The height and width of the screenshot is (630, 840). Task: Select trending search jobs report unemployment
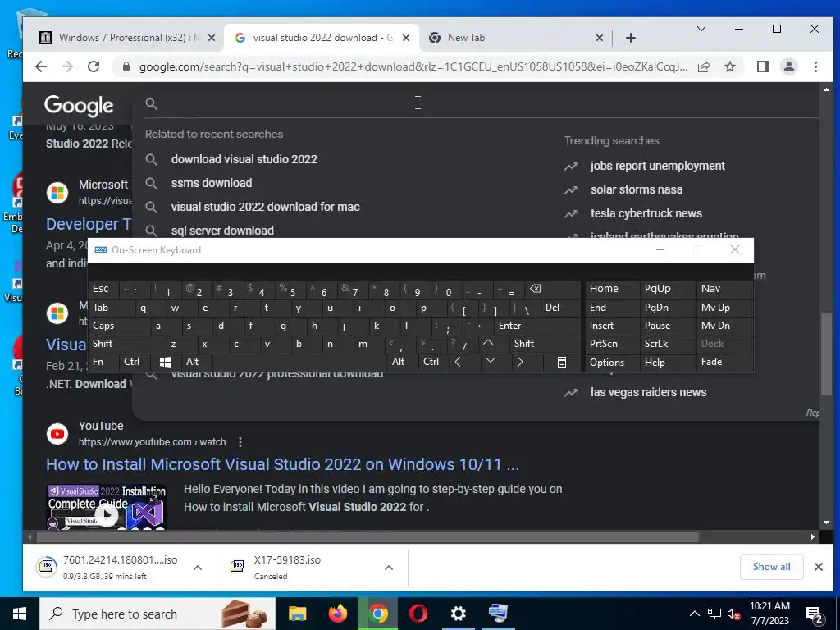[657, 166]
